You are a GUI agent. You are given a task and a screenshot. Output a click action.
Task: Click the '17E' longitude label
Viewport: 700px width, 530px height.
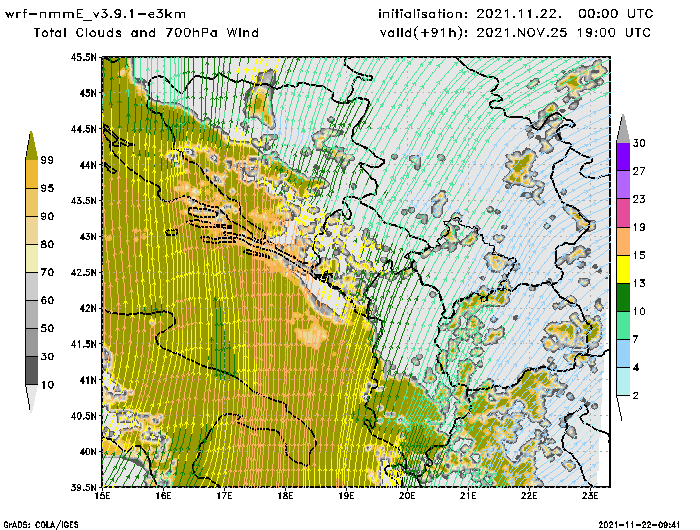[x=224, y=496]
